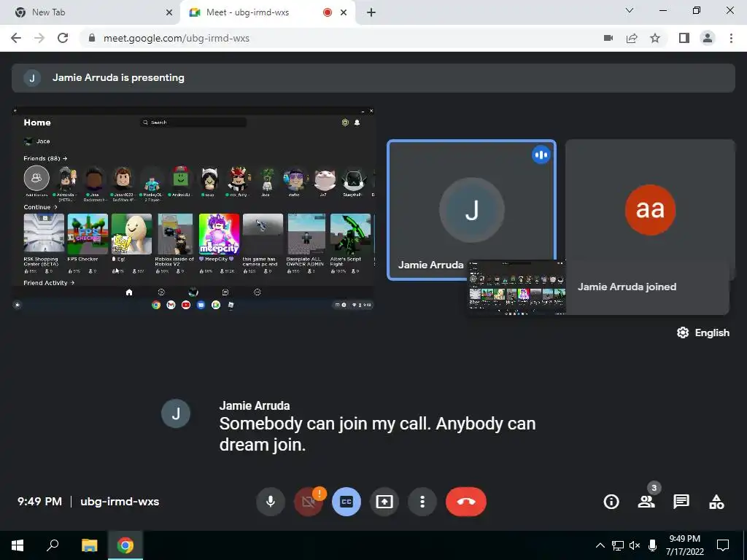
Task: Toggle the browser side panel
Action: coord(684,38)
